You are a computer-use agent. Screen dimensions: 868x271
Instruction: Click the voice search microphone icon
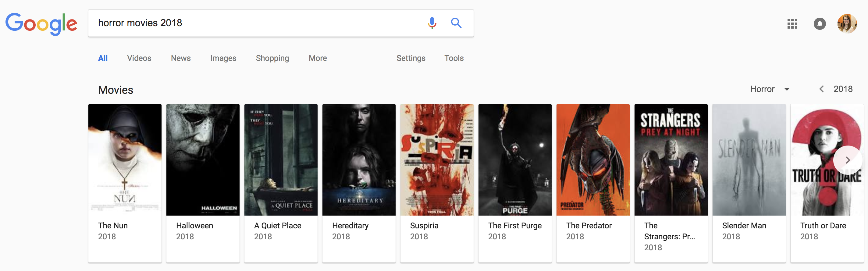pyautogui.click(x=432, y=23)
